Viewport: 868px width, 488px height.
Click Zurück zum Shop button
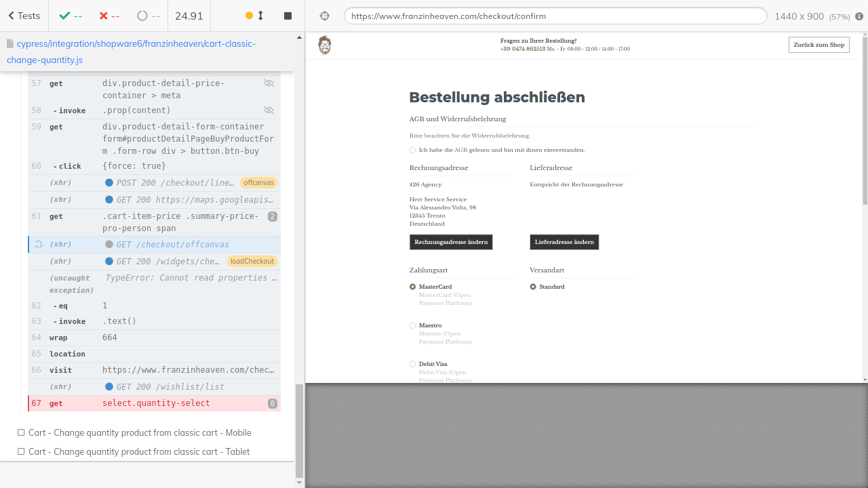coord(818,45)
